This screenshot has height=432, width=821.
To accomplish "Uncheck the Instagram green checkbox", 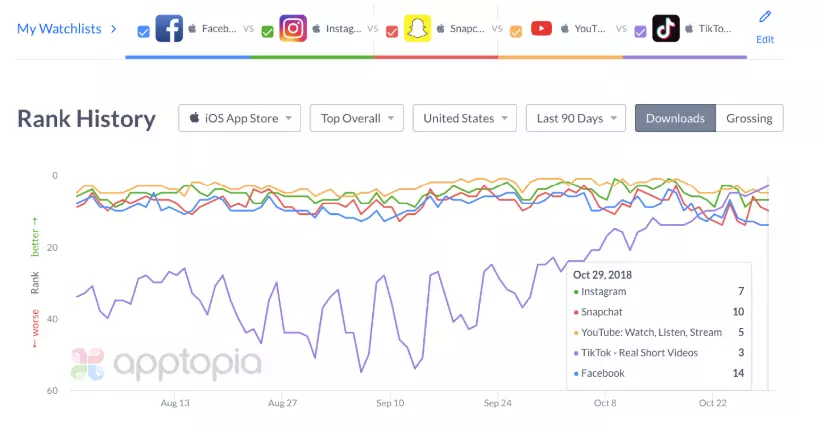I will coord(267,31).
